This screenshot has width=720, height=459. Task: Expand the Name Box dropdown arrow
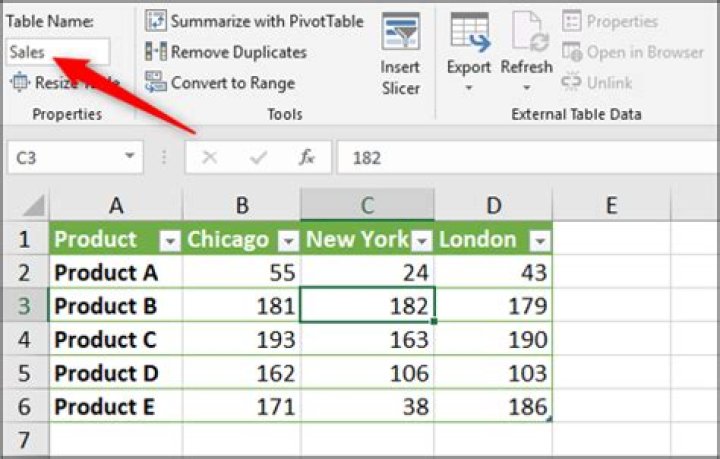coord(130,156)
